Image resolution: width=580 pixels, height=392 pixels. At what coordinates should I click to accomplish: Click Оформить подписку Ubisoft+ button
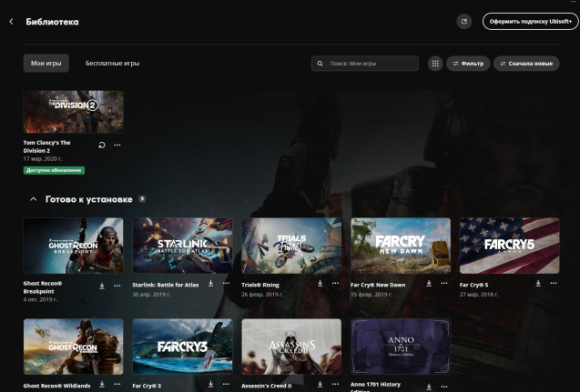(530, 21)
